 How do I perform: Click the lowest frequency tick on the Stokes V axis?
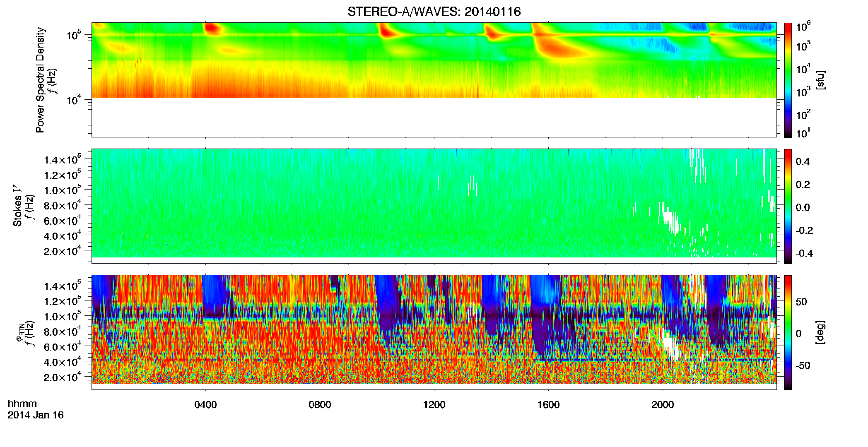(63, 251)
